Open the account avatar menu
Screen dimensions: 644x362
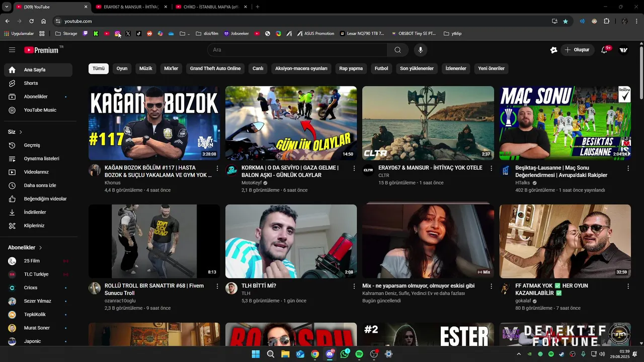[x=624, y=50]
